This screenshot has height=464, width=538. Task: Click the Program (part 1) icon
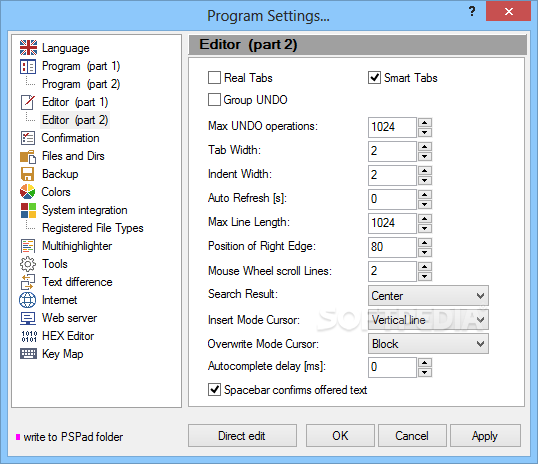28,66
